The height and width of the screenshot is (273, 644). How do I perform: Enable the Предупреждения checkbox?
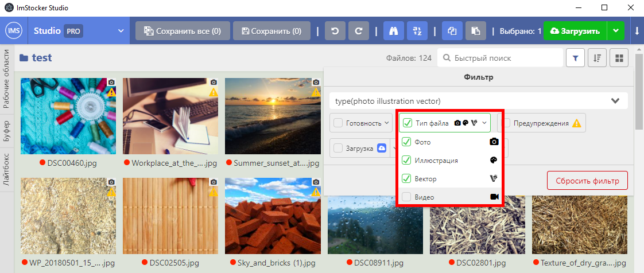click(x=506, y=123)
